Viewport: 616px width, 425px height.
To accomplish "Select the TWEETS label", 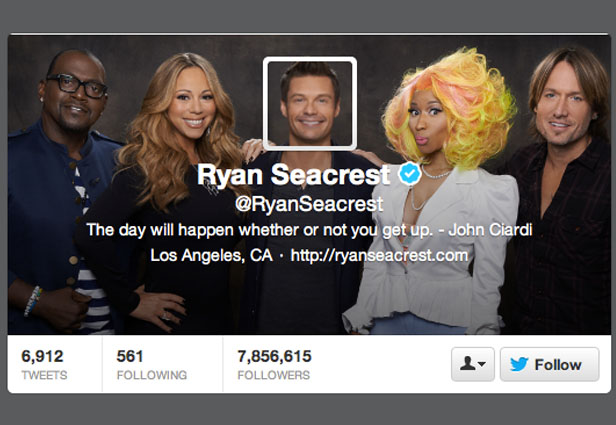I will [44, 375].
